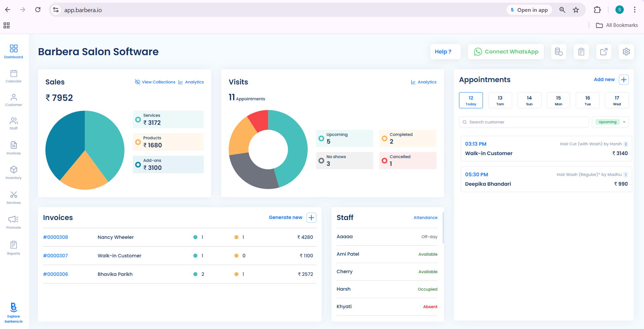Select date tab 16 Tue
The height and width of the screenshot is (329, 644).
[588, 100]
